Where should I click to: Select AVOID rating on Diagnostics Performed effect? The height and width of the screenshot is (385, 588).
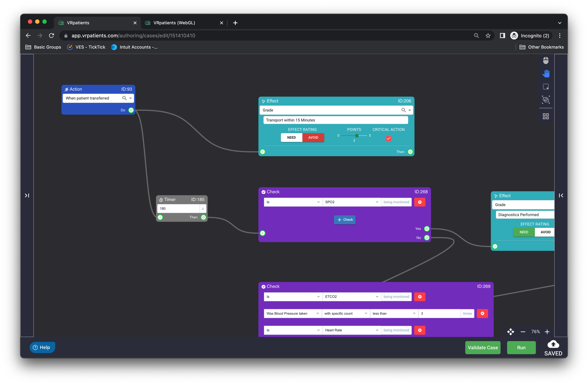point(545,232)
